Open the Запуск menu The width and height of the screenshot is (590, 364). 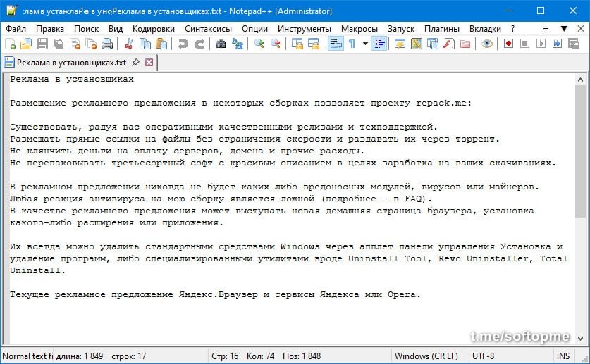coord(401,29)
